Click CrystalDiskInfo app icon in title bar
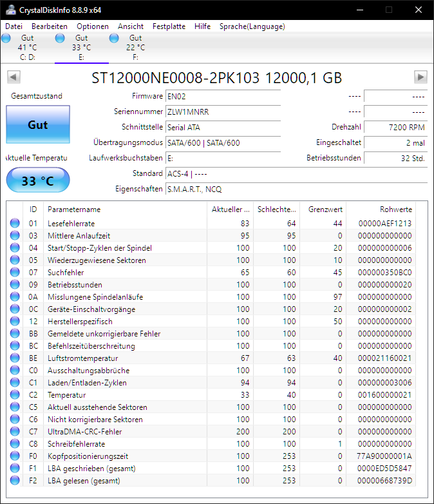Image resolution: width=434 pixels, height=504 pixels. click(10, 10)
